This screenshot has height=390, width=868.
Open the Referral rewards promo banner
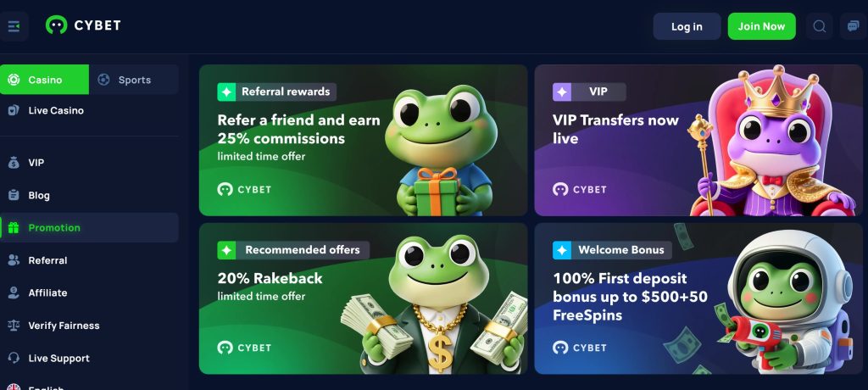[x=363, y=140]
